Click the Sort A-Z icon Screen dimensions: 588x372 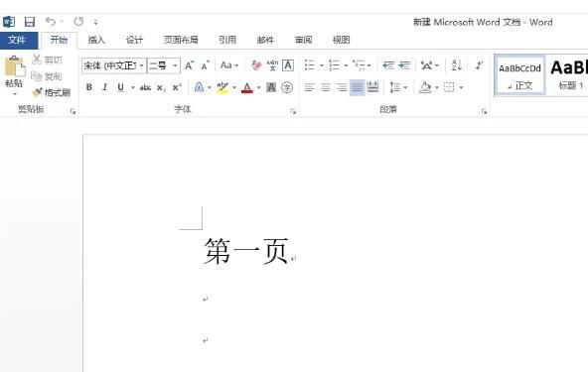coord(456,65)
